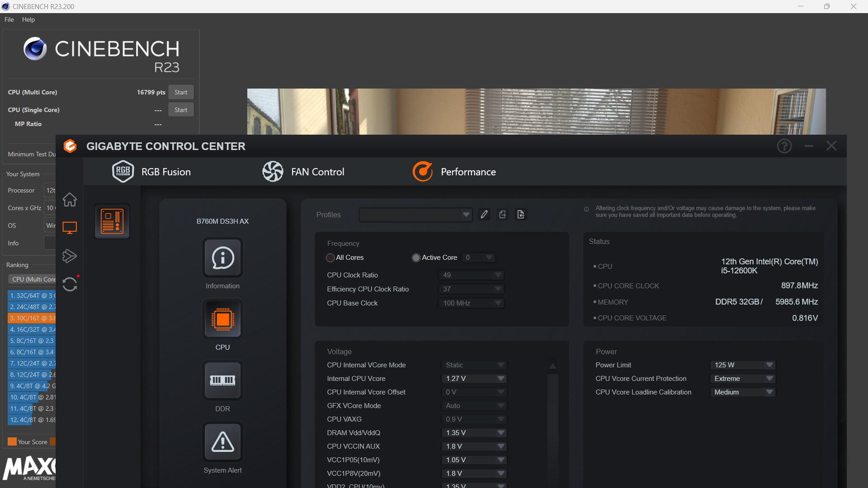The height and width of the screenshot is (488, 868).
Task: Open the Internal CPU Vcore dropdown
Action: click(x=474, y=379)
